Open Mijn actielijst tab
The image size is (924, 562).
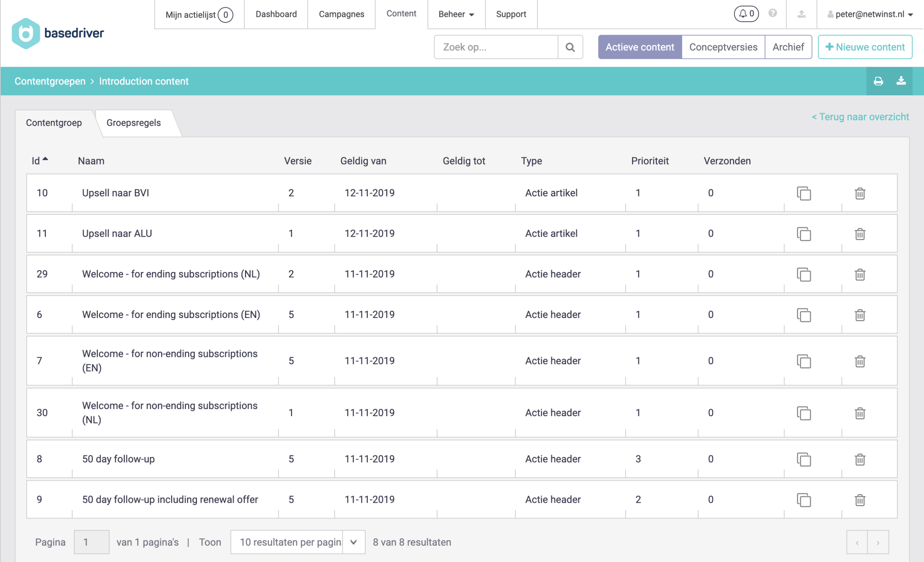(x=199, y=14)
